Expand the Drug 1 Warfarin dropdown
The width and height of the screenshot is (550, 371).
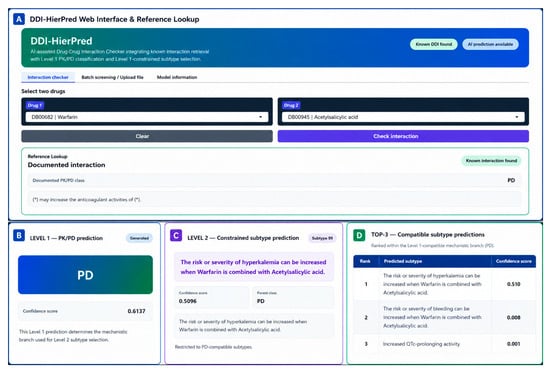147,117
